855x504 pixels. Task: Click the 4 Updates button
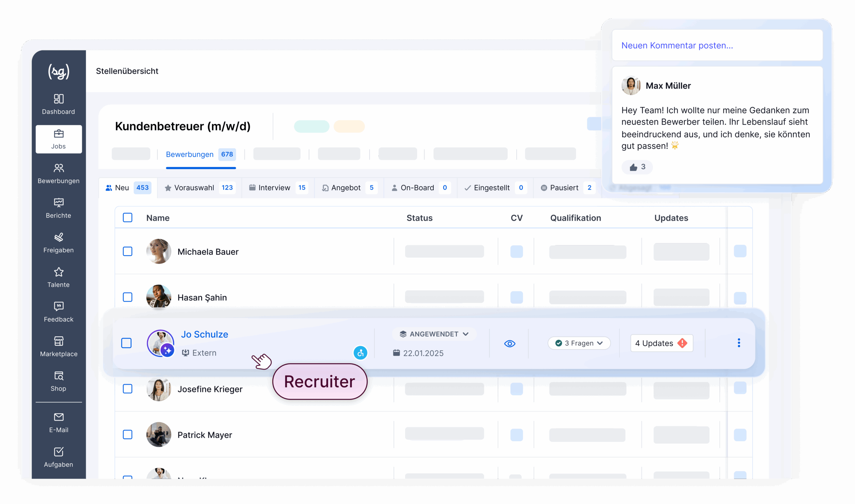pos(661,343)
